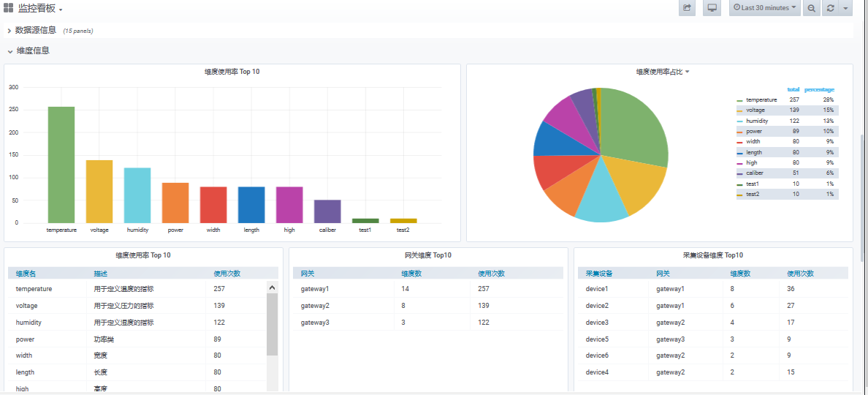
Task: Click the temperature bar in the chart
Action: pyautogui.click(x=61, y=165)
